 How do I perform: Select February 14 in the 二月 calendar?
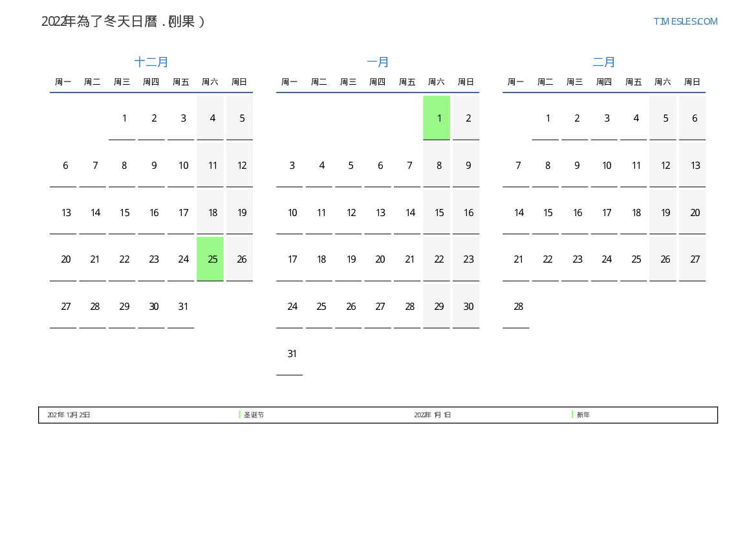click(x=518, y=213)
